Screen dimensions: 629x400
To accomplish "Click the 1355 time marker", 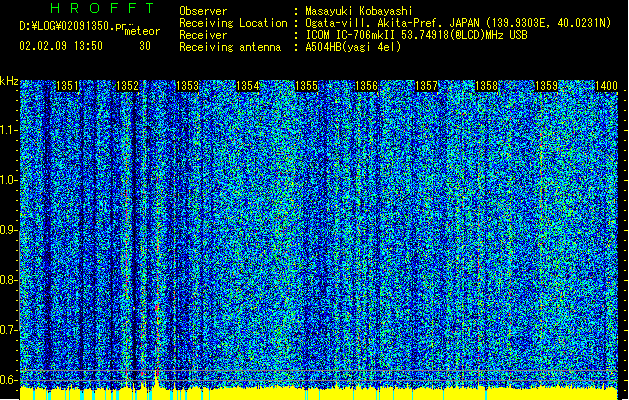I will [x=306, y=86].
